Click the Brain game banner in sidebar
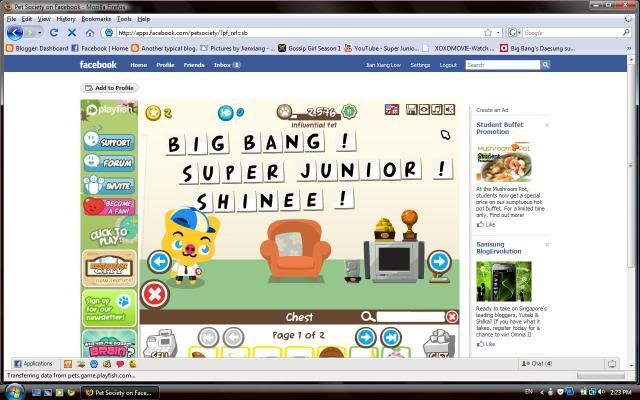Screen dimensions: 640x400 tap(109, 344)
